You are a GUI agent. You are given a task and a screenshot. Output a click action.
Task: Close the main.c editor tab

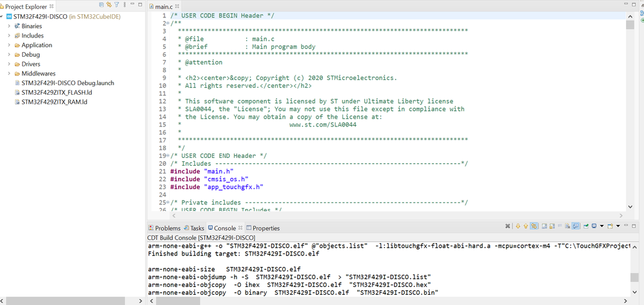point(177,7)
